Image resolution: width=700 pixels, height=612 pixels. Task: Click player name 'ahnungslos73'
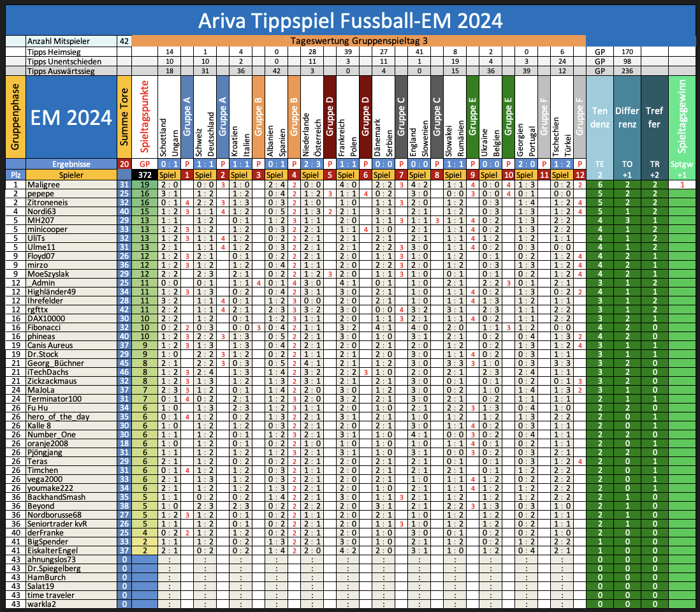(52, 559)
